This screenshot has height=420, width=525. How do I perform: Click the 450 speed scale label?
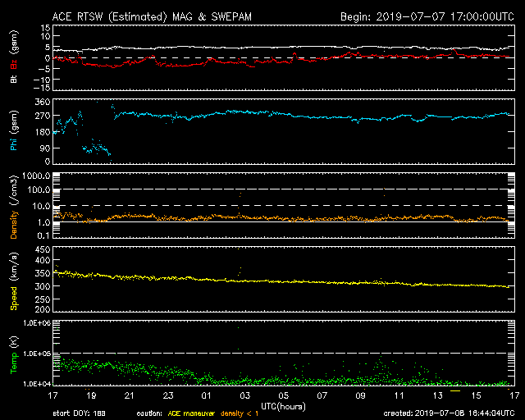coord(43,250)
